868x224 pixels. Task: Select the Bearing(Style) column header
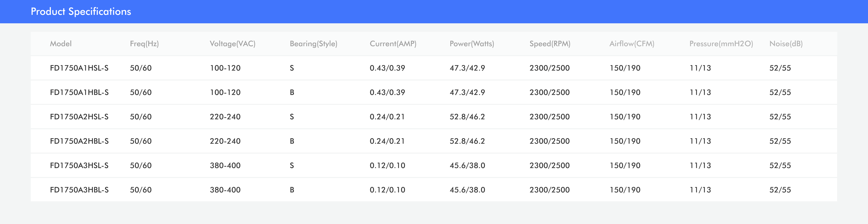tap(313, 44)
